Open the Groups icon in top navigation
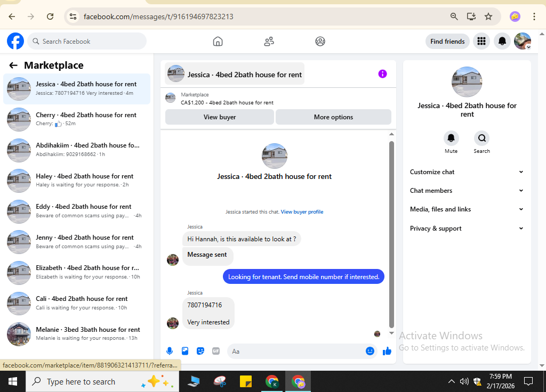546x392 pixels. (x=320, y=42)
